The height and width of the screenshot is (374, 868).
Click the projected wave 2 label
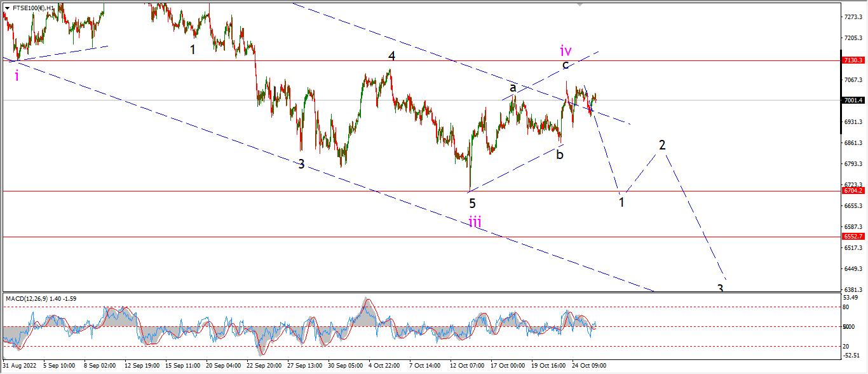(662, 145)
